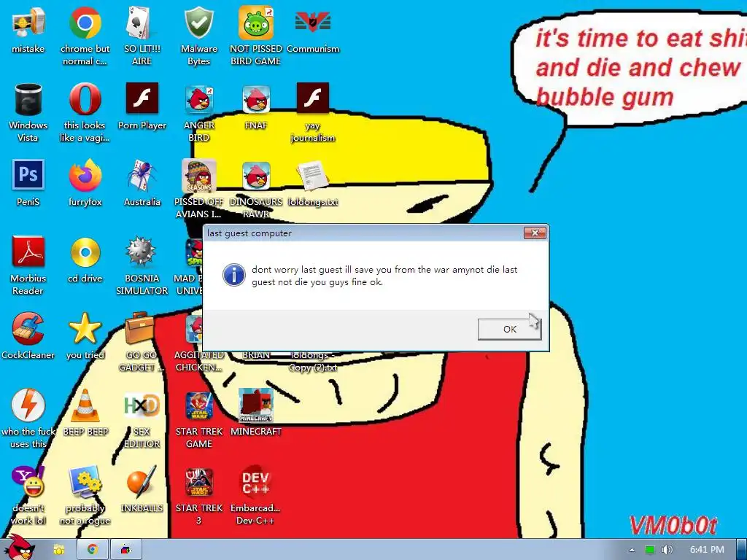Click OK in 'last guest computer' dialog
The height and width of the screenshot is (560, 747).
pyautogui.click(x=509, y=329)
